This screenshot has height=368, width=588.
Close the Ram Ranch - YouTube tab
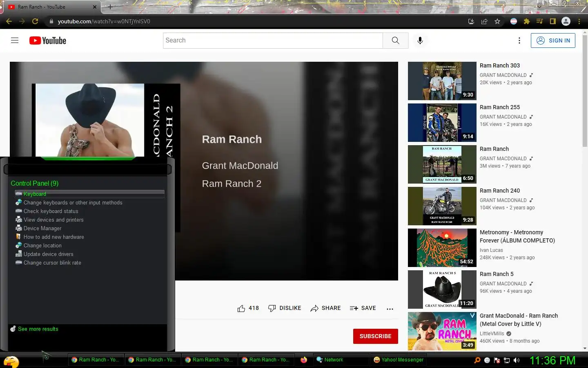point(95,7)
